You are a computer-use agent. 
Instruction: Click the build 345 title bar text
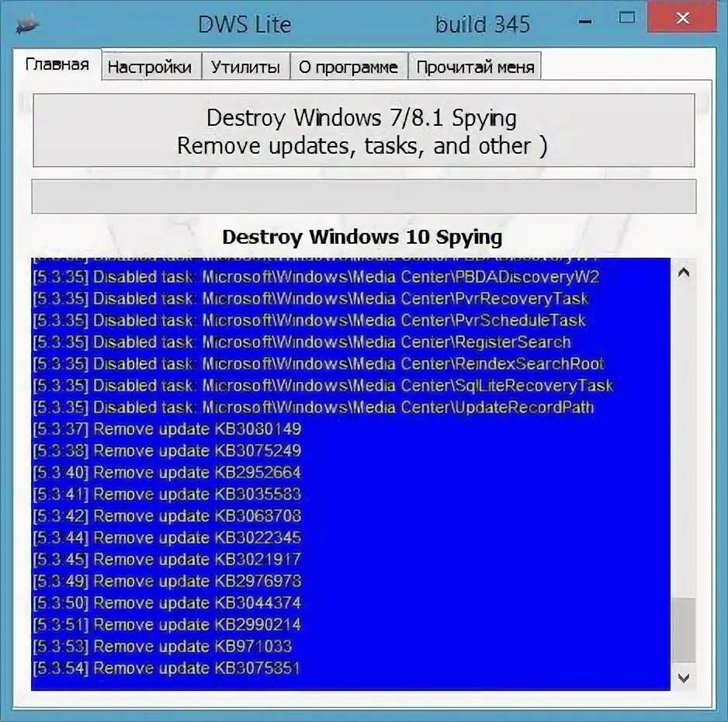click(x=484, y=24)
